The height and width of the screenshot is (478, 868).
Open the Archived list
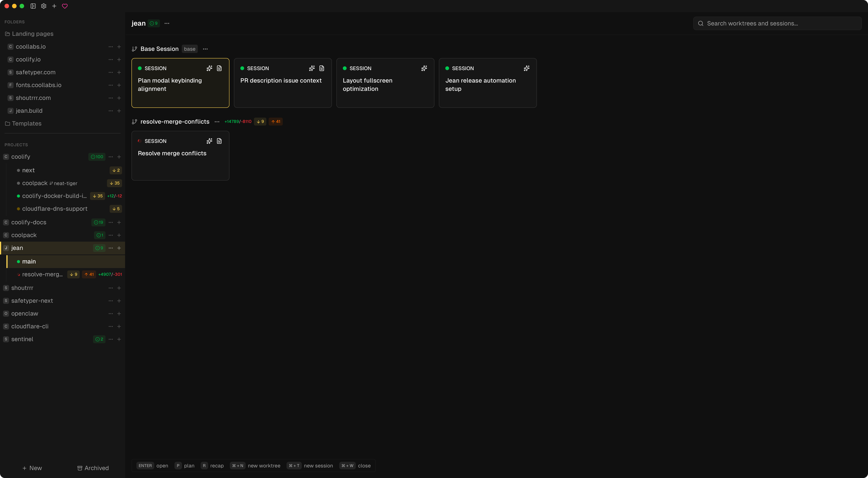pyautogui.click(x=93, y=468)
